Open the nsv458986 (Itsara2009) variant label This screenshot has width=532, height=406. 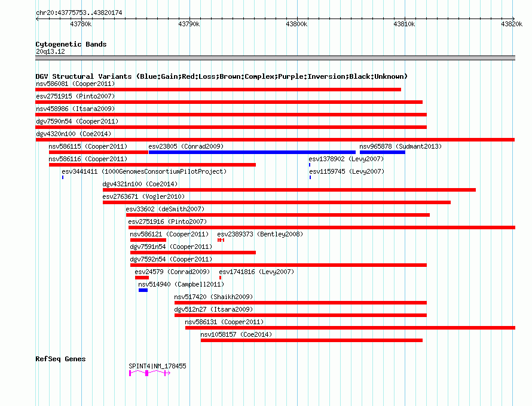click(x=75, y=109)
